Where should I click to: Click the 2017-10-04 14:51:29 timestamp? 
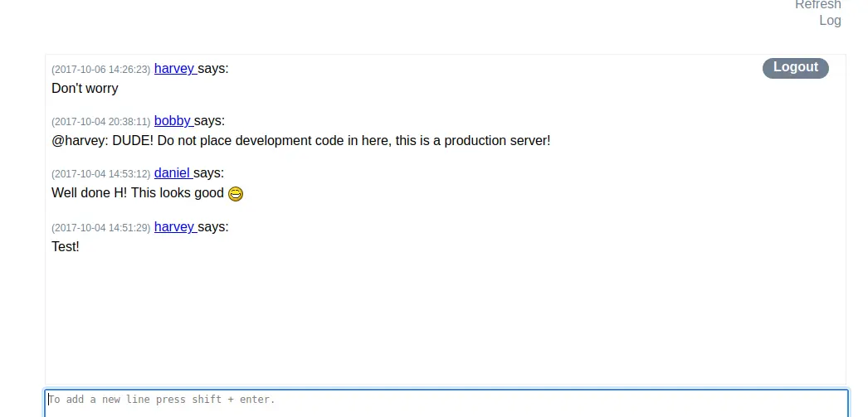click(x=100, y=228)
